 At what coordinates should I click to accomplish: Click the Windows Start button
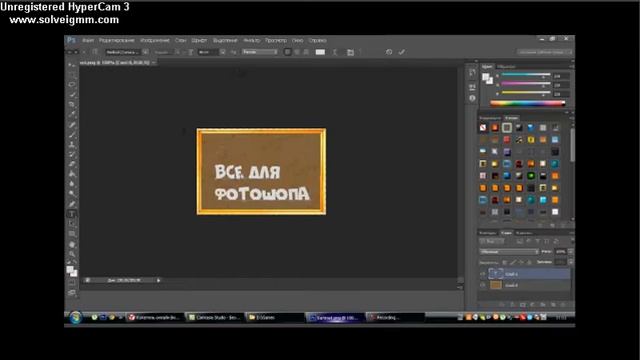[x=75, y=317]
